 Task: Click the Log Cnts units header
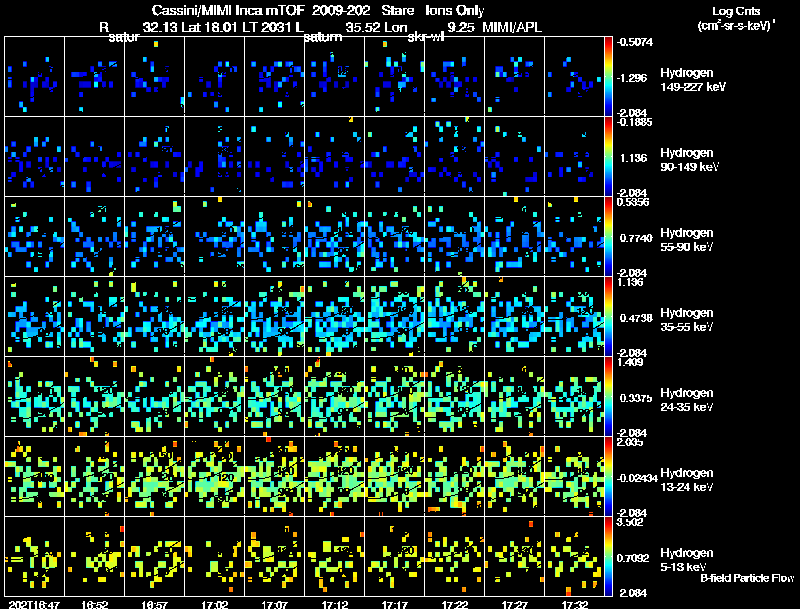point(734,20)
